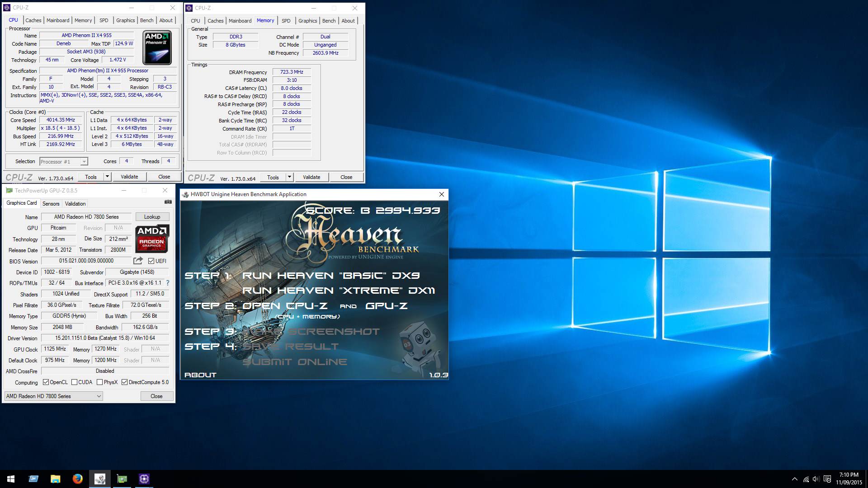Open the Windows Start menu
The height and width of the screenshot is (488, 868).
coord(11,479)
